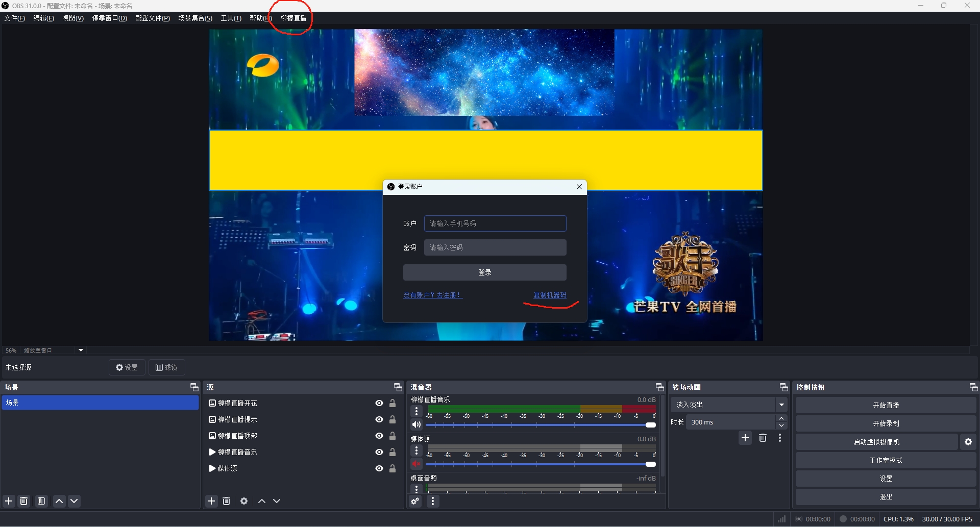Image resolution: width=980 pixels, height=527 pixels.
Task: Click the 登录 button in dialog
Action: [484, 272]
